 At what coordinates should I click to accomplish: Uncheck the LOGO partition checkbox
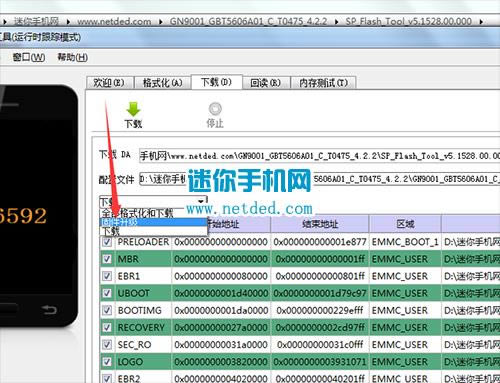(x=107, y=362)
